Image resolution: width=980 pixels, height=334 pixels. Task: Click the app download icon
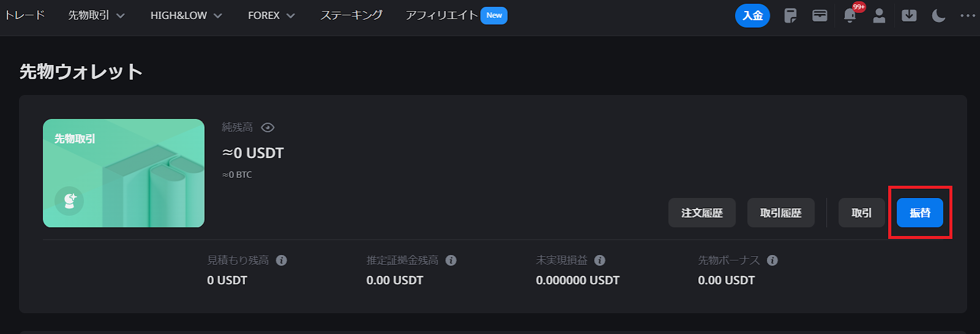coord(909,15)
